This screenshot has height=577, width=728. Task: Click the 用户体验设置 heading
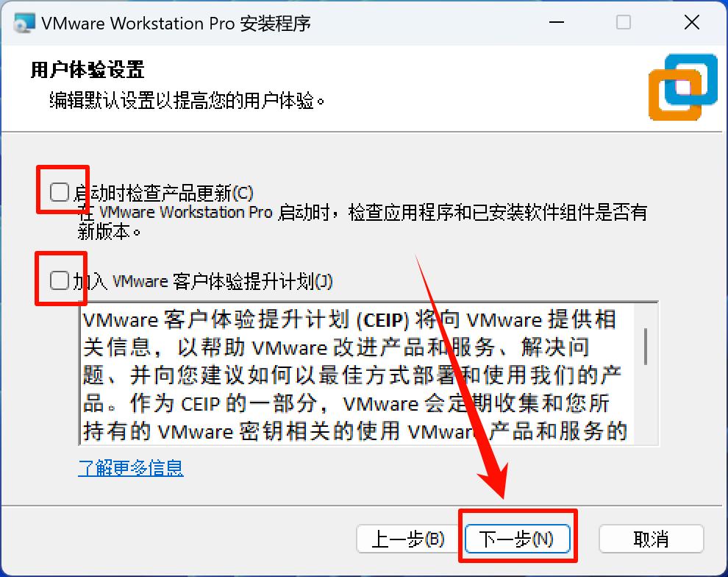pyautogui.click(x=88, y=70)
